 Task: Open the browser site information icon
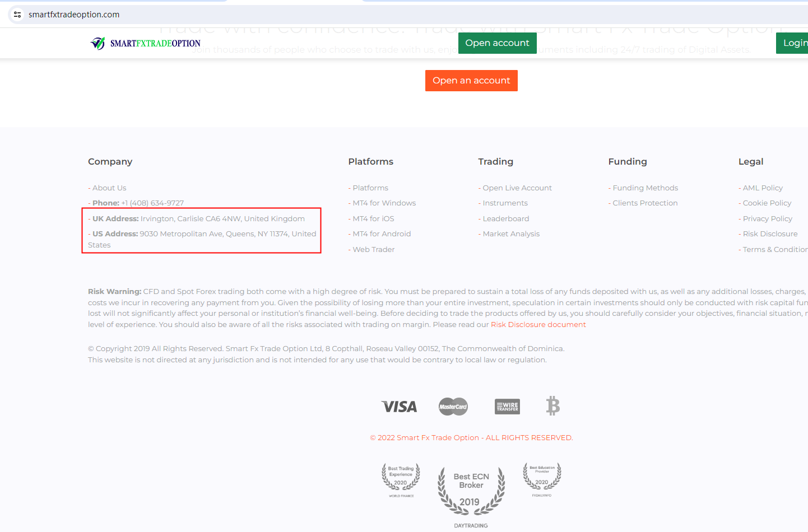pos(17,15)
